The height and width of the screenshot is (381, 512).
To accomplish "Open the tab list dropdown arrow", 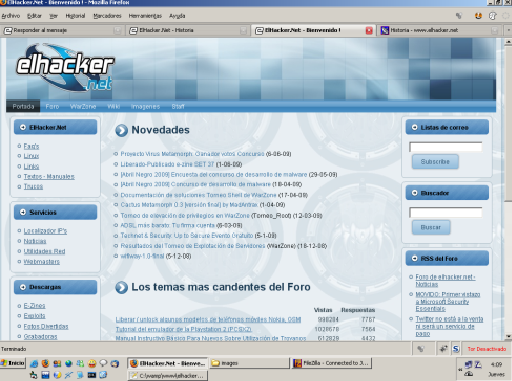I will (508, 30).
